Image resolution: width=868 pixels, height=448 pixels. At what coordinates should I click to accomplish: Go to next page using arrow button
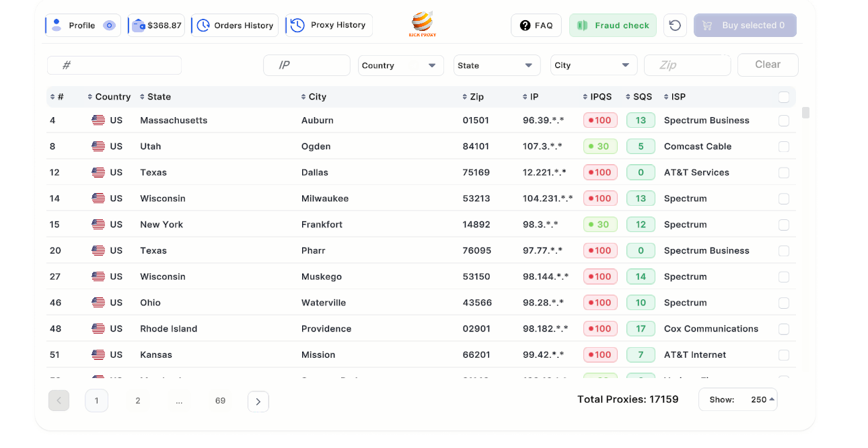tap(258, 402)
